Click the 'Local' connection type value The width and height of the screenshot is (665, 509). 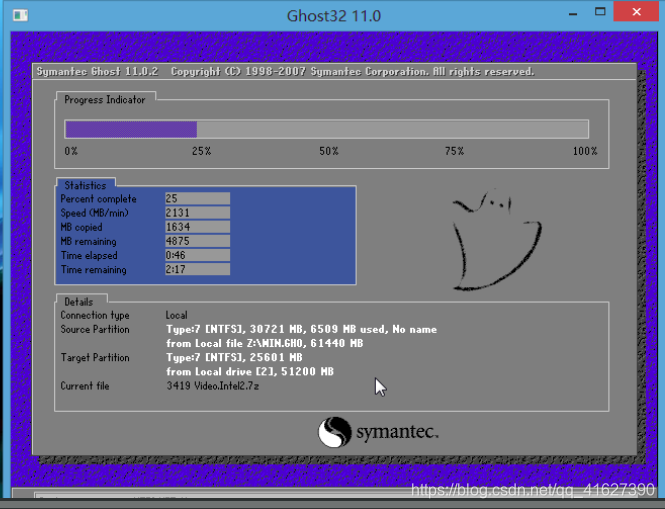pyautogui.click(x=176, y=315)
